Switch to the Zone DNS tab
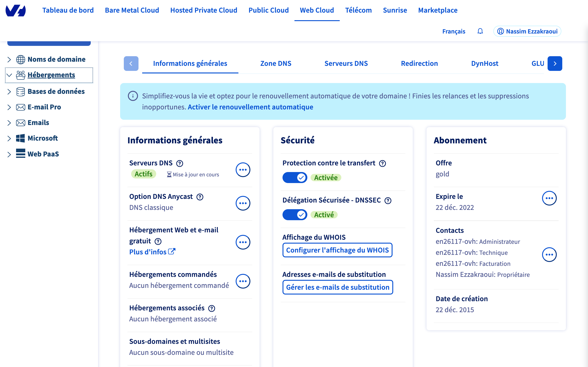 276,63
